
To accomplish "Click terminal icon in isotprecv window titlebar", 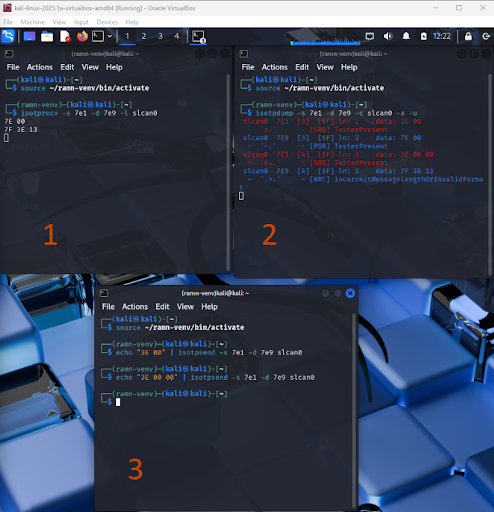I will [9, 54].
